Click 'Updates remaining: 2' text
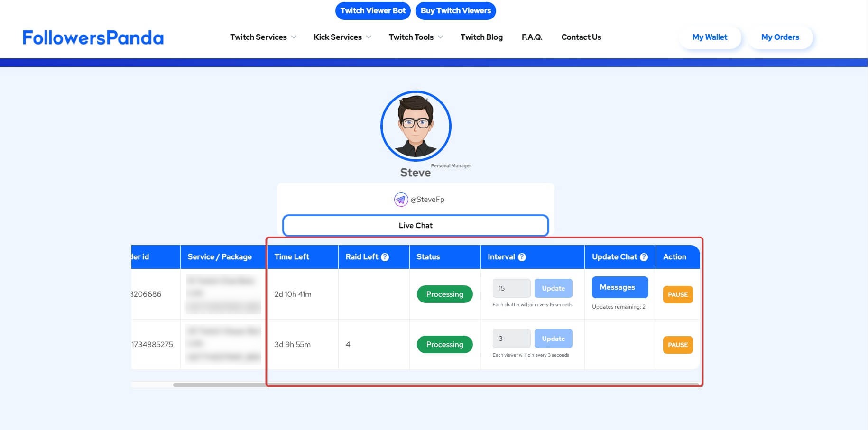This screenshot has height=430, width=868. click(x=619, y=307)
